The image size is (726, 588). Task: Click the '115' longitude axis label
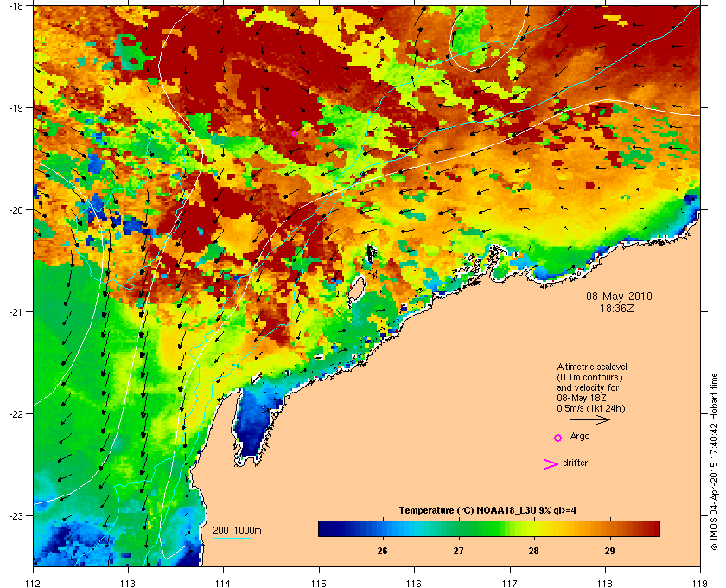click(319, 583)
